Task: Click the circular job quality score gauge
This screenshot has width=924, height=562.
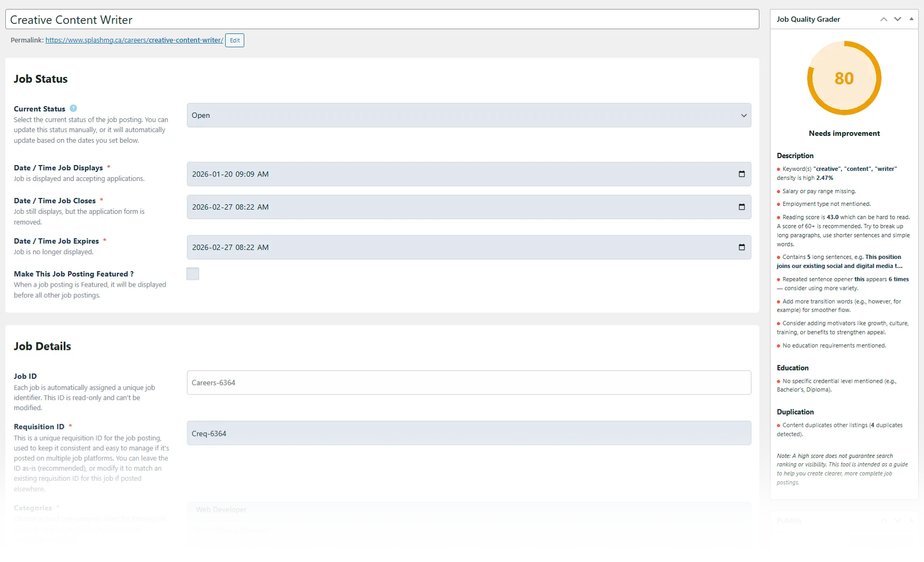Action: pyautogui.click(x=843, y=78)
